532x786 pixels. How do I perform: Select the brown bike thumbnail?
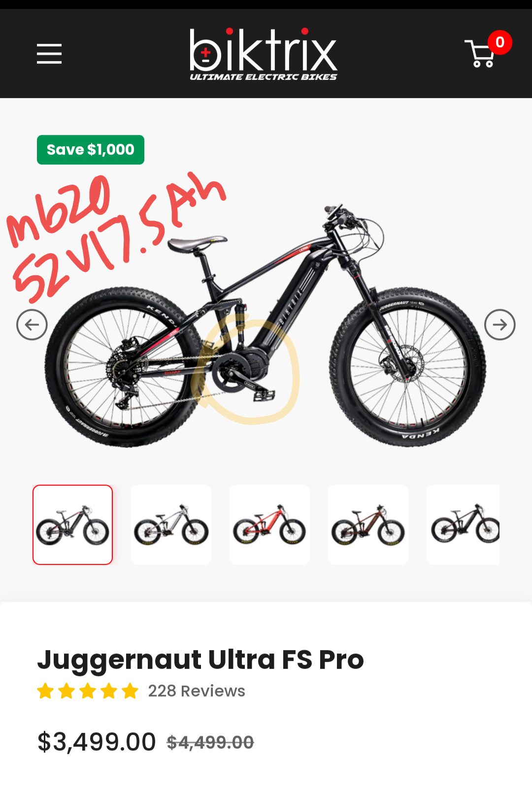pos(368,524)
